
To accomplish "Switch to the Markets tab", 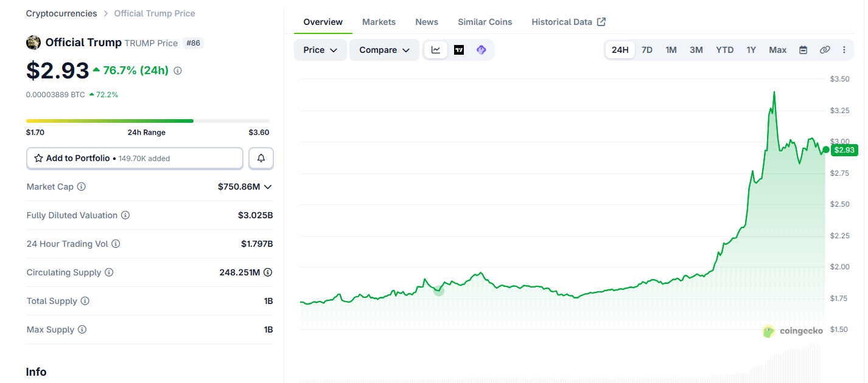I will pos(379,22).
